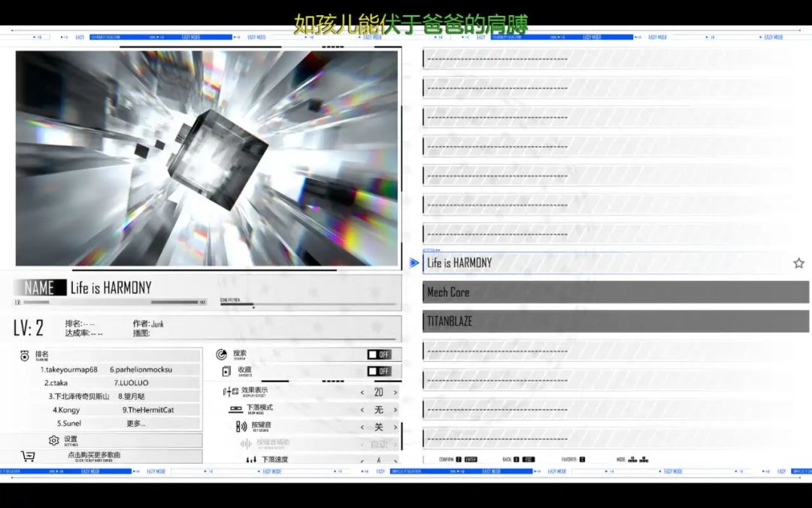812x508 pixels.
Task: Click ranking entry 1.takeyourmap68
Action: (69, 370)
